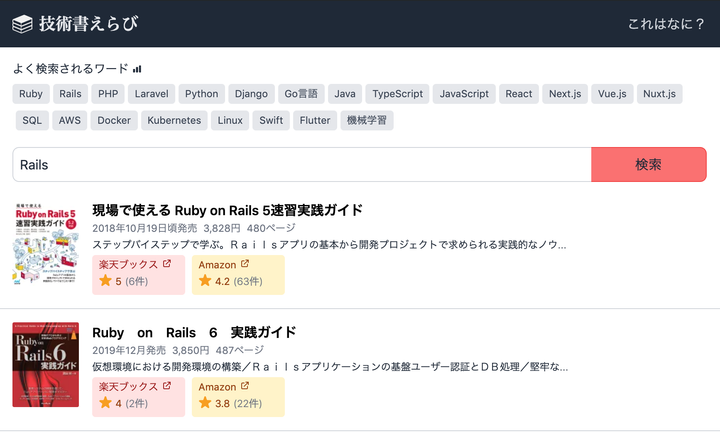Choose the 機械学習 keyword tag
Viewport: 720px width, 432px height.
coord(367,120)
